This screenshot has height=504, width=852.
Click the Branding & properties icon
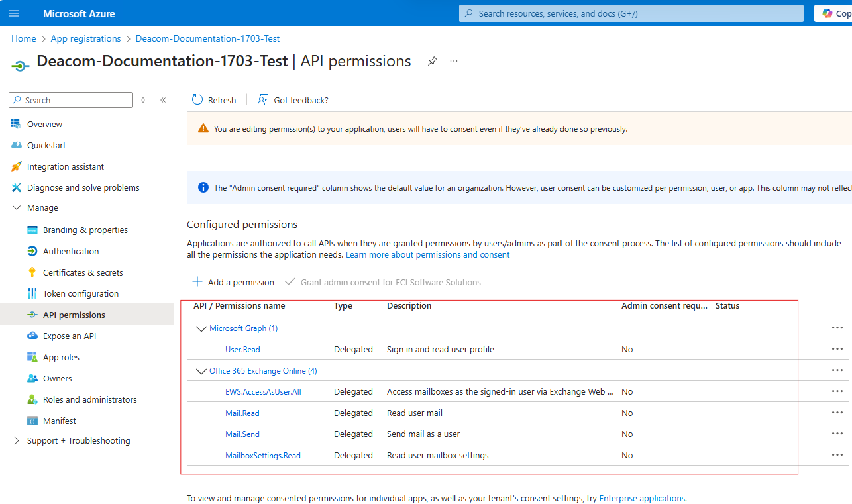coord(32,230)
